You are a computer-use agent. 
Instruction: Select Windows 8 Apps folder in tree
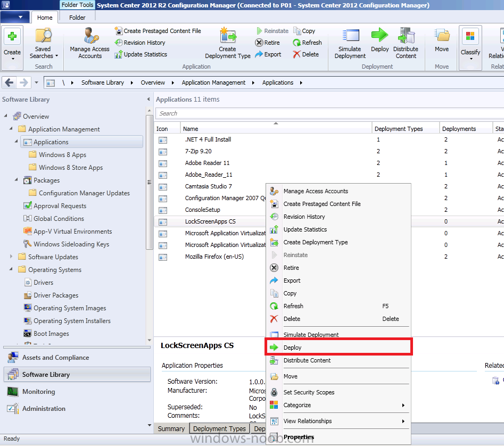tap(63, 154)
